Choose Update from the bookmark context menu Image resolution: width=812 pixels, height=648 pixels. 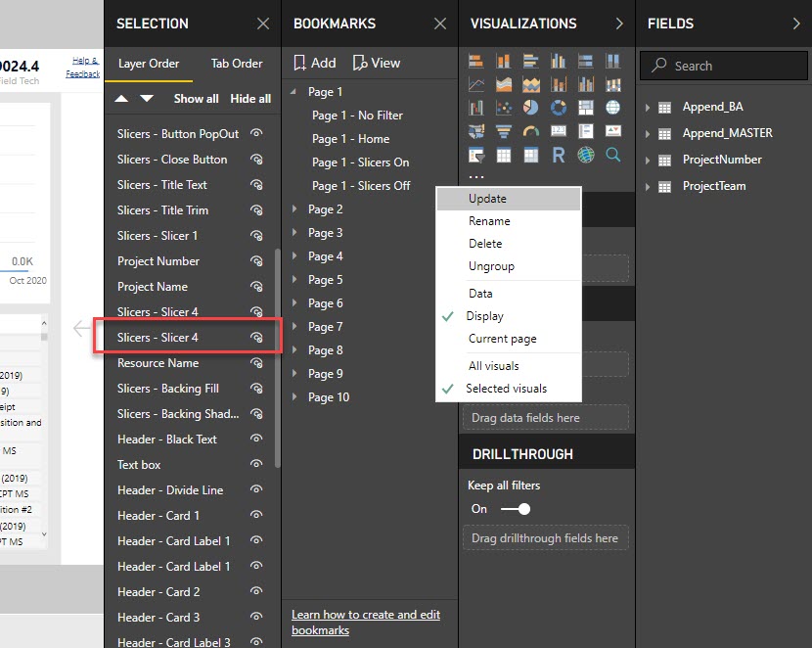(509, 199)
